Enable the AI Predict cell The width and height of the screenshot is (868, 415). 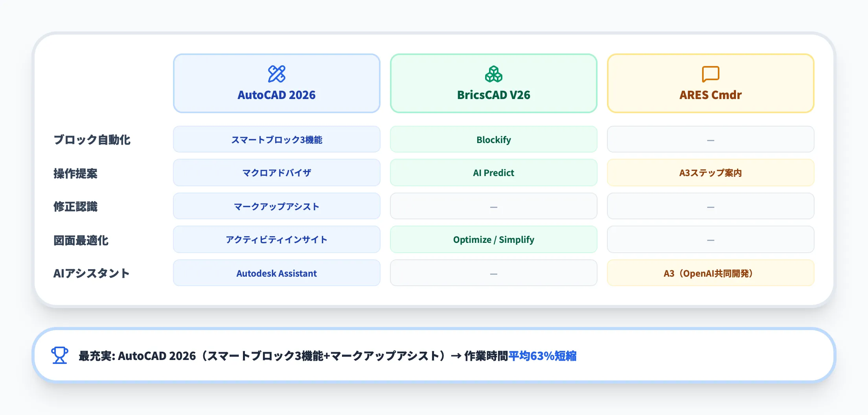pyautogui.click(x=494, y=173)
